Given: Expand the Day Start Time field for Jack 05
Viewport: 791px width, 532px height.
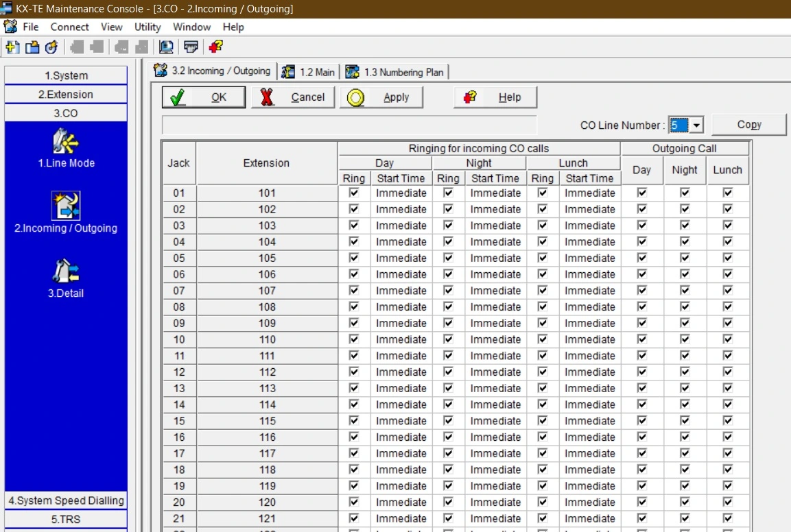Looking at the screenshot, I should (x=401, y=258).
